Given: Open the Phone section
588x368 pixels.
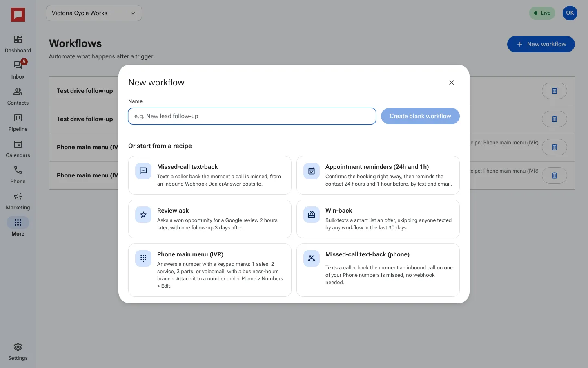Looking at the screenshot, I should pyautogui.click(x=18, y=175).
